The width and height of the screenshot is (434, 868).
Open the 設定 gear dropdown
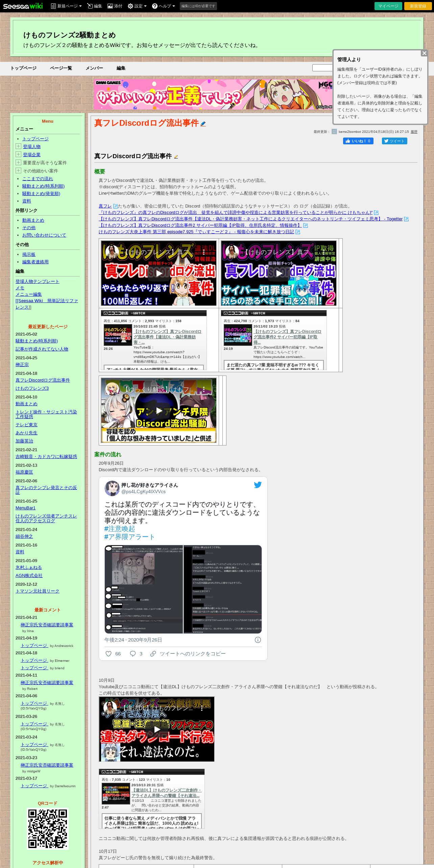click(x=137, y=6)
